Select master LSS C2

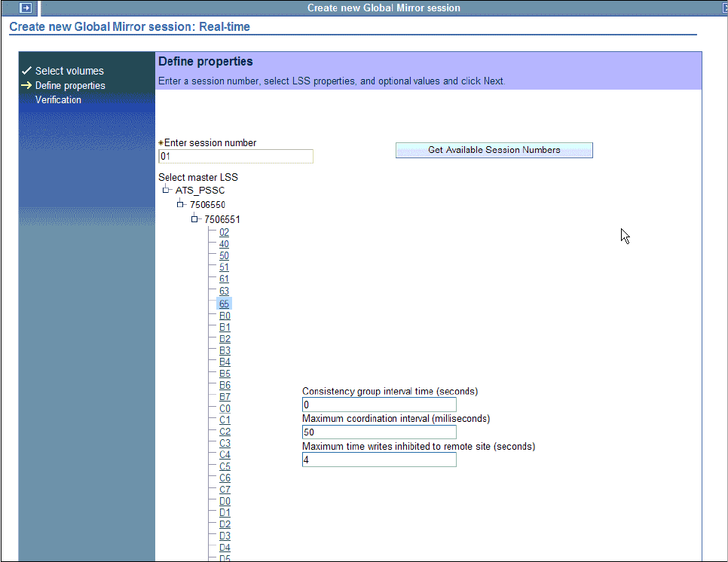(x=225, y=432)
